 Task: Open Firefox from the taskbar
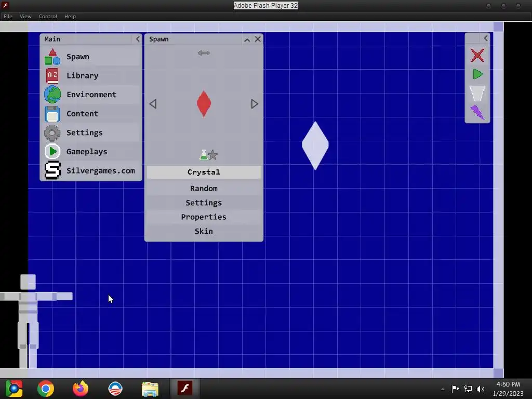tap(81, 389)
